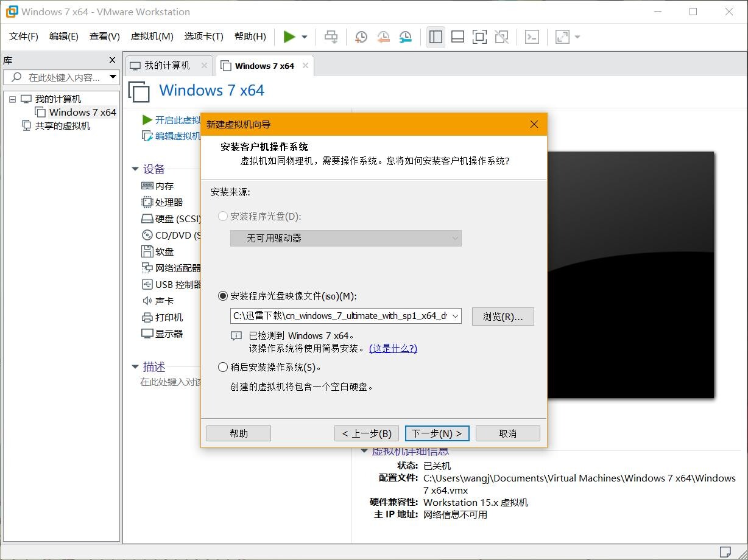This screenshot has width=748, height=560.
Task: Switch to the 我的计算机 tab
Action: 167,66
